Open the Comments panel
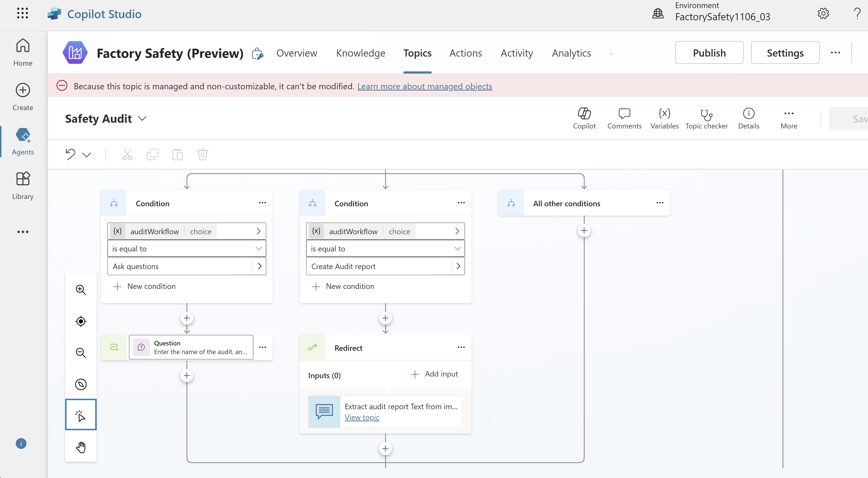 pos(624,118)
